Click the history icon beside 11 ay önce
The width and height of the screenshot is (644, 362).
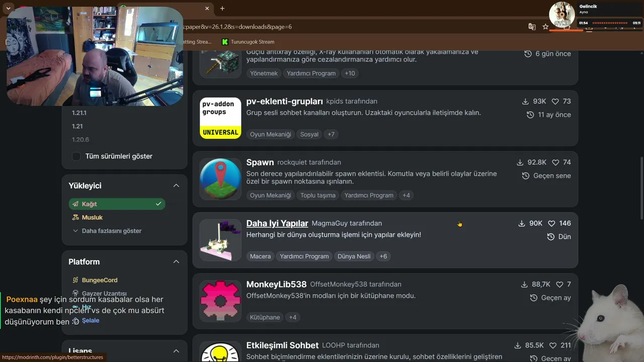pyautogui.click(x=530, y=115)
